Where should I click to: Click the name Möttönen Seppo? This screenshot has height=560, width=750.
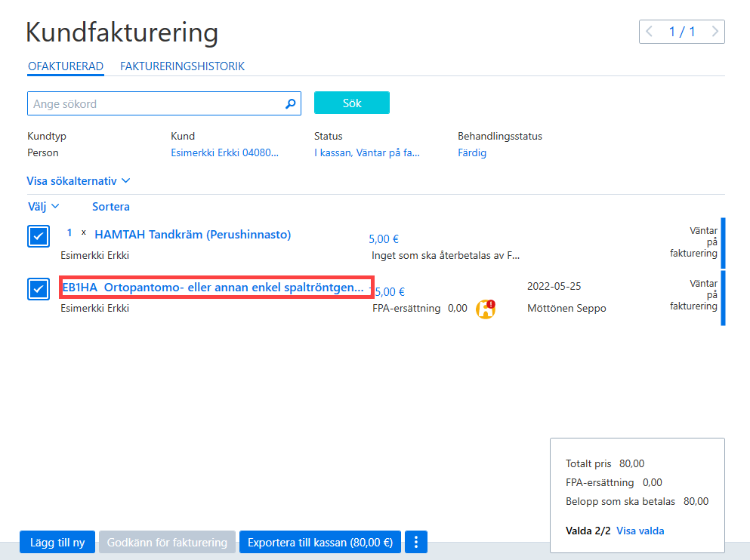[x=566, y=308]
